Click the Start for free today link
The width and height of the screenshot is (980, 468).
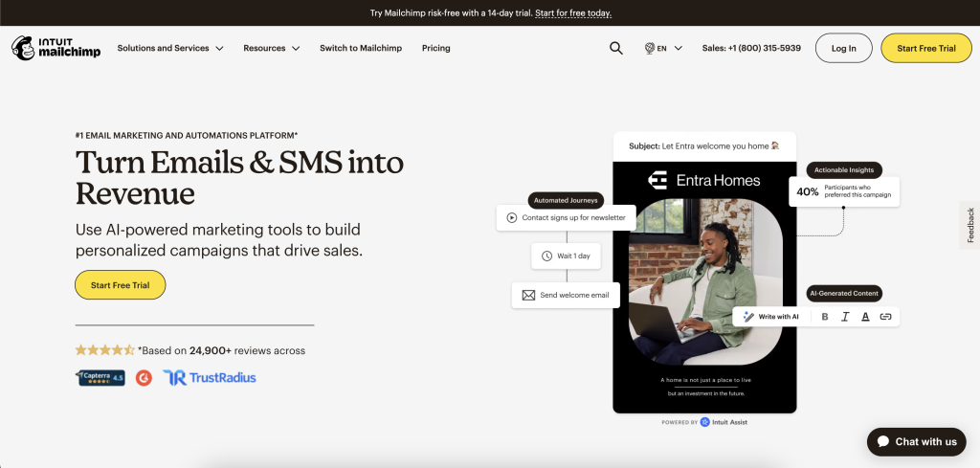coord(573,13)
